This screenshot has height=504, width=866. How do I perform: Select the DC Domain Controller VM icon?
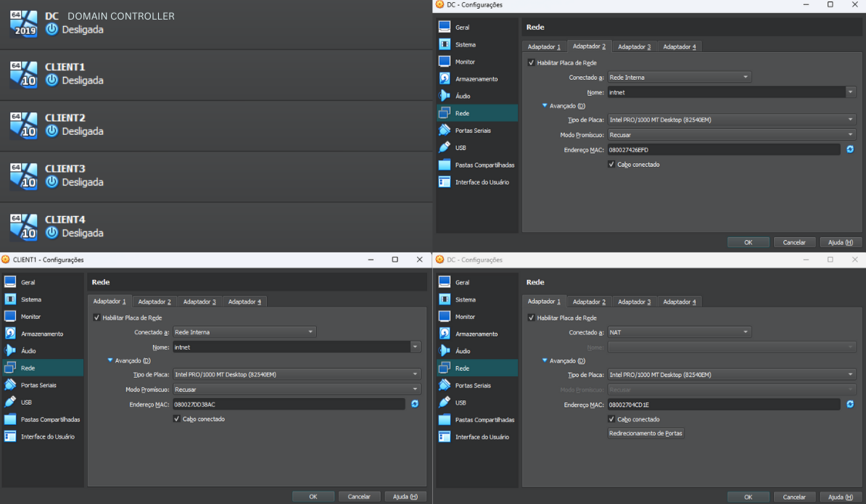coord(23,24)
